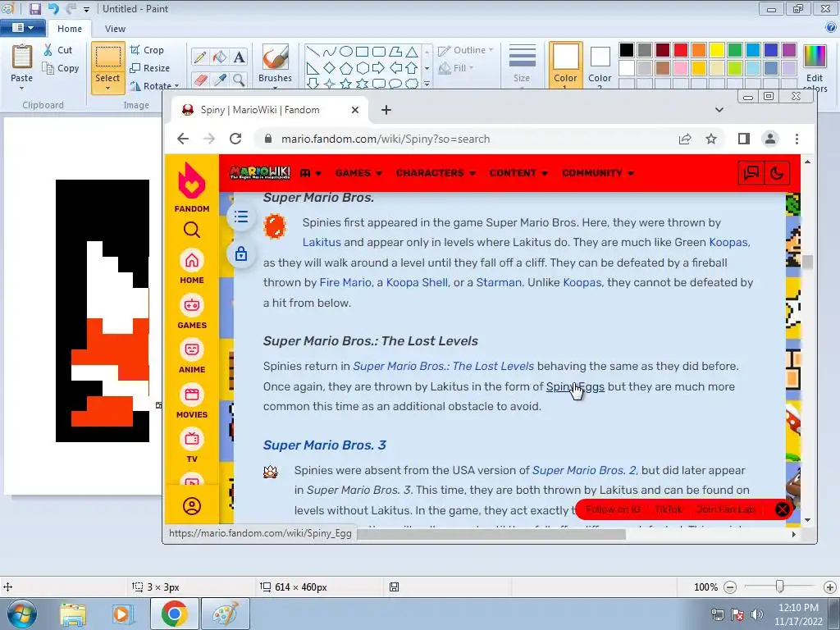Click the Resize button in Paint
This screenshot has height=630, width=840.
(x=150, y=68)
